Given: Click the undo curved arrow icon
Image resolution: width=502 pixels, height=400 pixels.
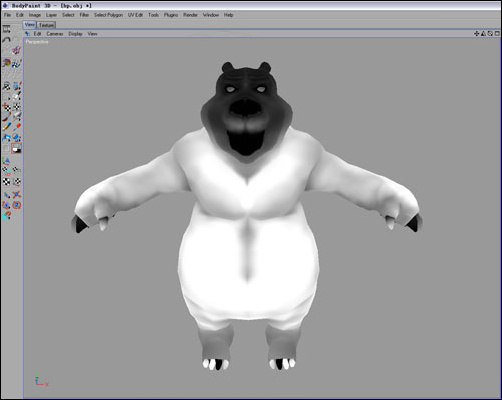Looking at the screenshot, I should pyautogui.click(x=6, y=40).
